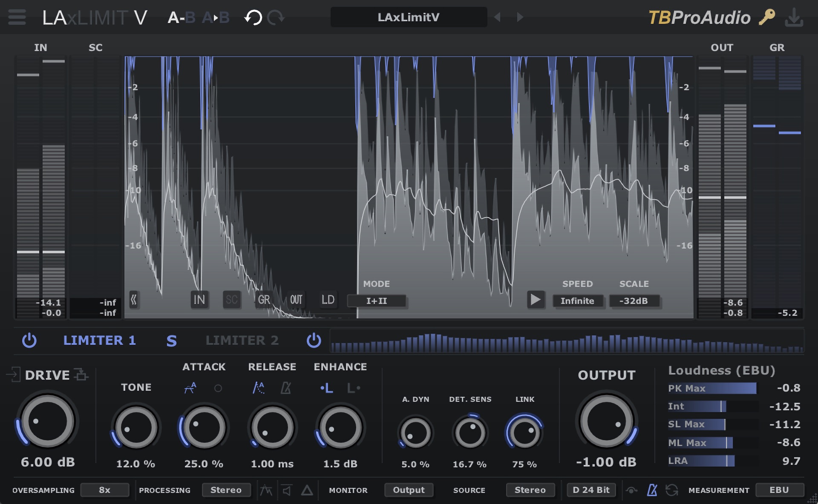Screen dimensions: 818x504
Task: Toggle Limiter 1 power button
Action: pos(29,340)
